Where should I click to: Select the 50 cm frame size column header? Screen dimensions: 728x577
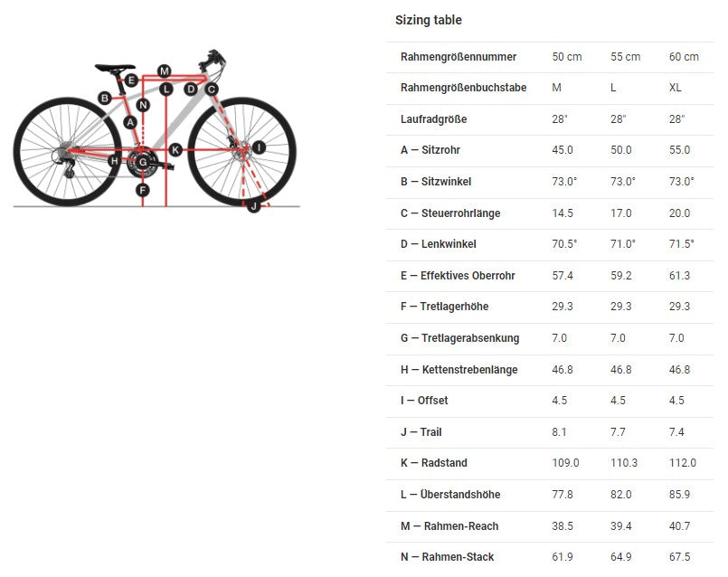[567, 57]
